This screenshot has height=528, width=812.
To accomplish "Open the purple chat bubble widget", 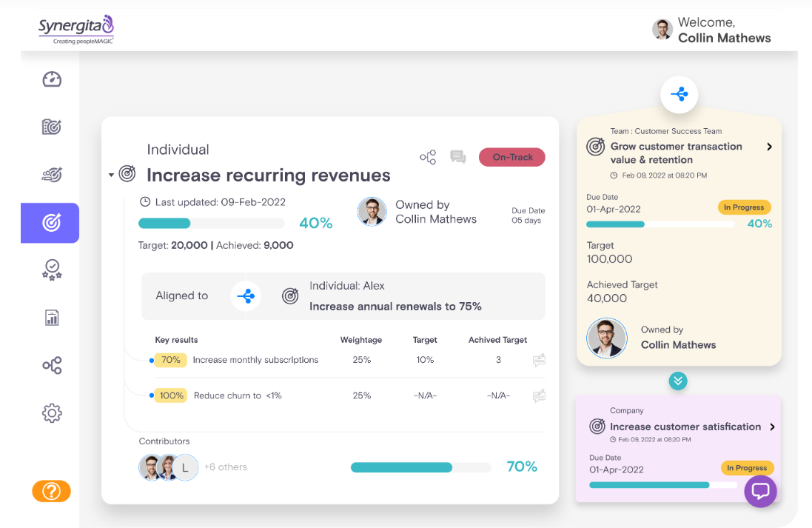I will pyautogui.click(x=760, y=491).
